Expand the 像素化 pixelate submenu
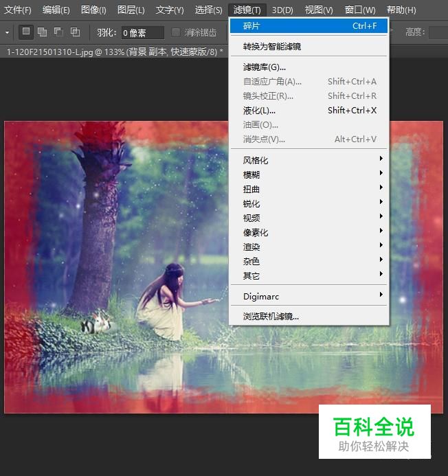The height and width of the screenshot is (476, 448). click(309, 232)
